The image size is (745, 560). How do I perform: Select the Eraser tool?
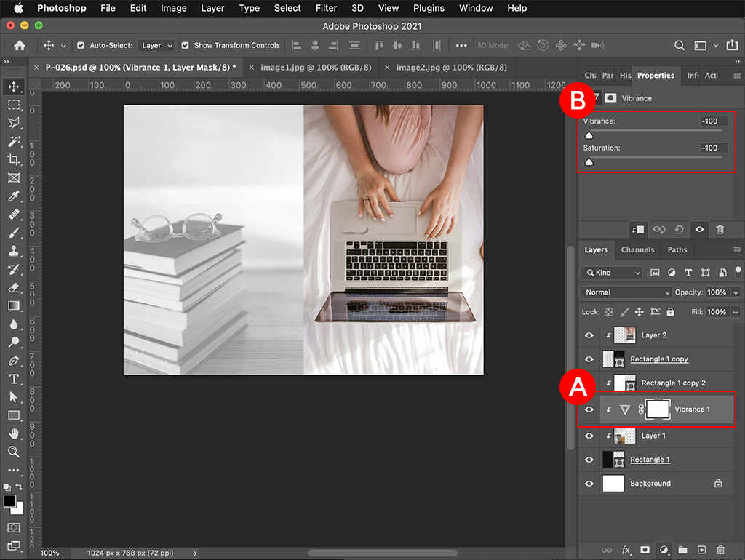(x=14, y=287)
